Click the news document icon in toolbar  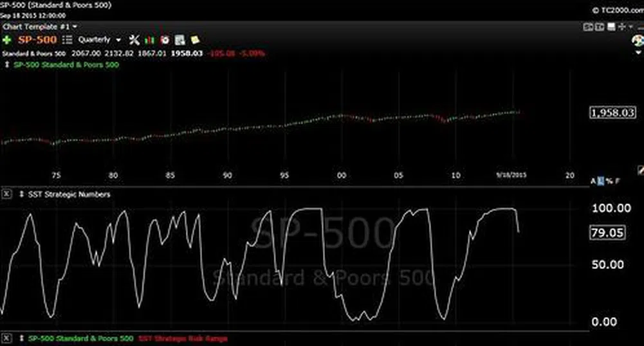(180, 40)
